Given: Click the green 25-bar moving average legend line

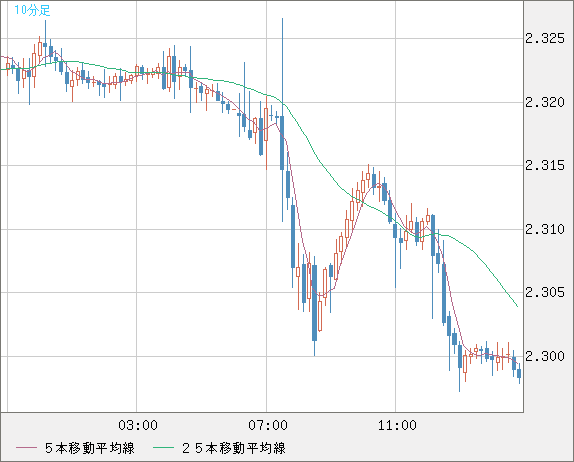Looking at the screenshot, I should 163,448.
